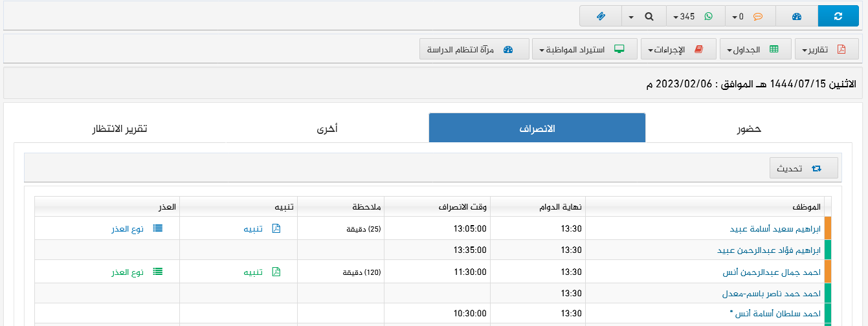
Task: Click the magnifier search icon
Action: [x=650, y=16]
